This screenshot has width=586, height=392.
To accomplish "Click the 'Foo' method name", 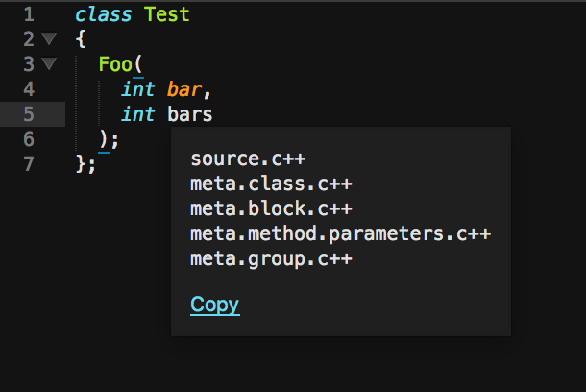I will click(115, 65).
